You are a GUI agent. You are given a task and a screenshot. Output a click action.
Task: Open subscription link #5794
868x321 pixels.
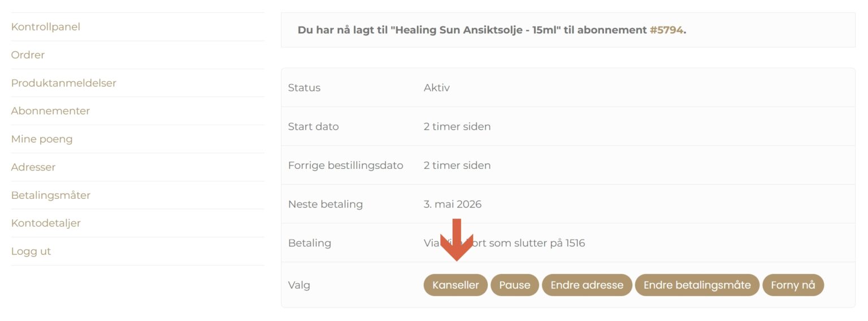tap(666, 30)
